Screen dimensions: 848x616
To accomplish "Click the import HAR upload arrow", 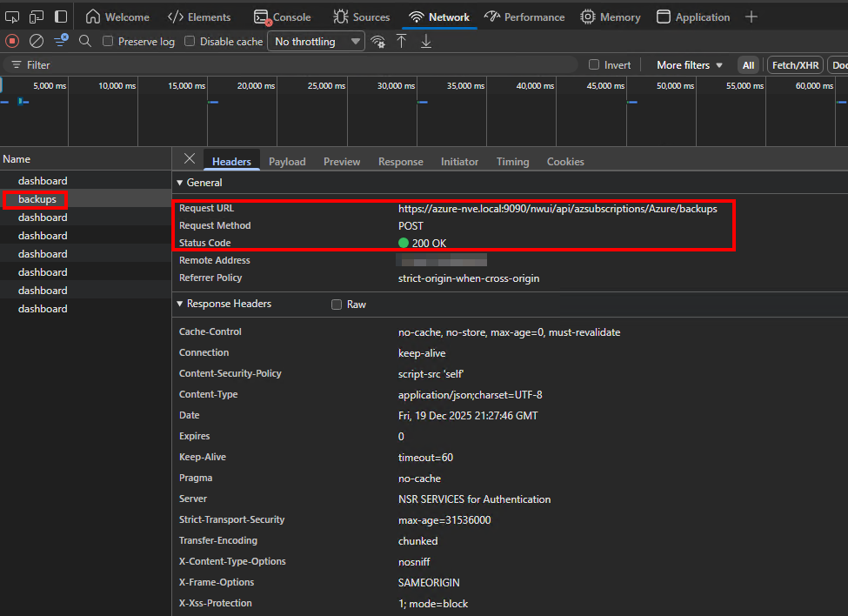I will point(402,41).
